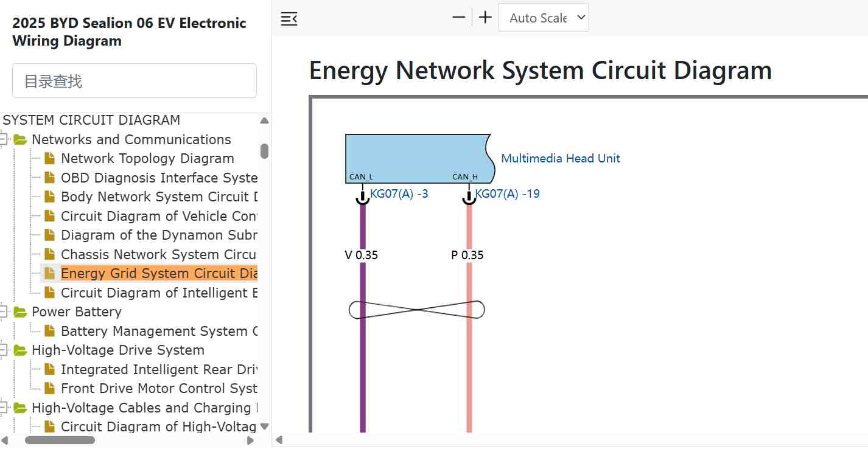This screenshot has width=868, height=449.
Task: Click the 2025 BYD Sealion 06 title
Action: tap(129, 32)
